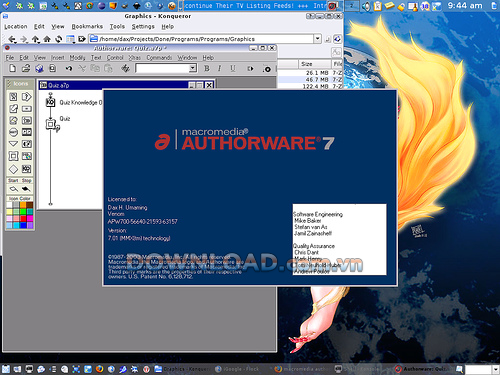Switch to iGoogle - Flock taskbar entry
Image resolution: width=500 pixels, height=375 pixels.
(237, 369)
